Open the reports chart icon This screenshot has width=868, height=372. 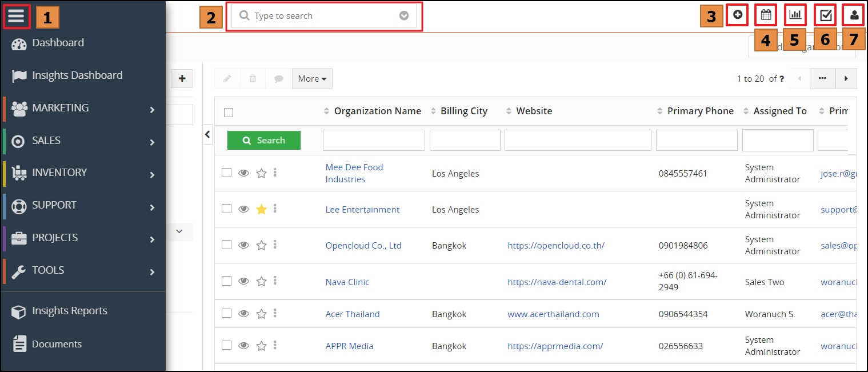pos(795,15)
